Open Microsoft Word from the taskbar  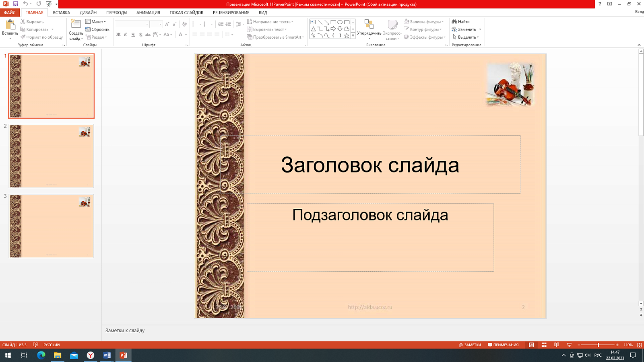coord(107,355)
